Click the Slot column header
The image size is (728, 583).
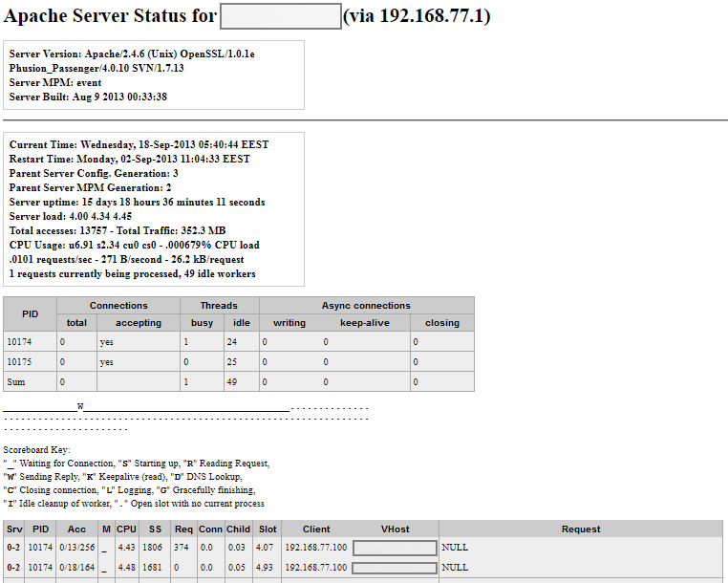pyautogui.click(x=268, y=529)
